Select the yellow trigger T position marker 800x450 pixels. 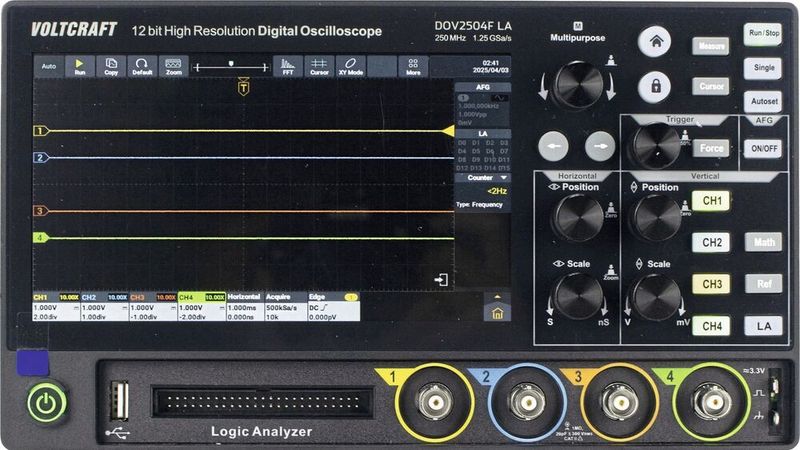click(244, 87)
